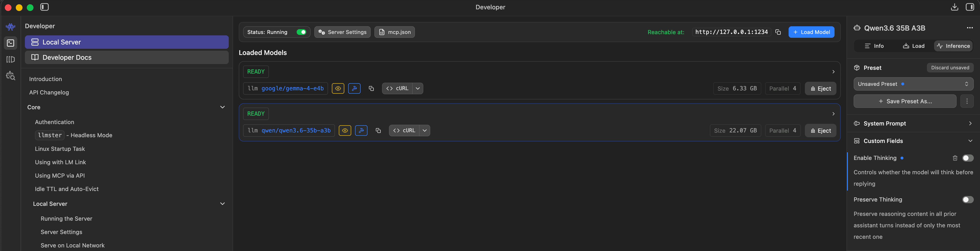Collapse the Core docs section
980x251 pixels.
tap(223, 107)
